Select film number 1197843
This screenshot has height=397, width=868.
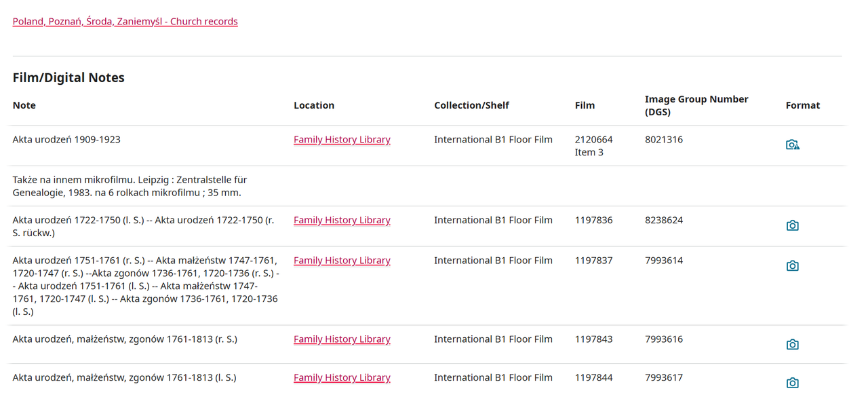(593, 339)
